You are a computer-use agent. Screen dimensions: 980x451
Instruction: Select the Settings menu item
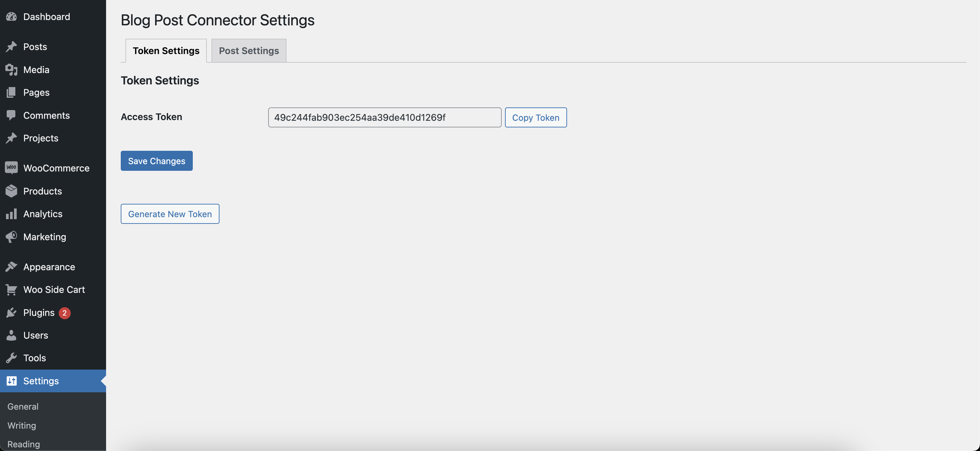[53, 381]
